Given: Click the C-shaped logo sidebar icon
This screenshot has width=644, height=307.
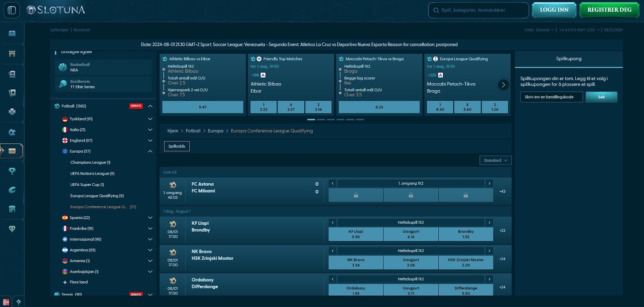Looking at the screenshot, I should (x=12, y=190).
